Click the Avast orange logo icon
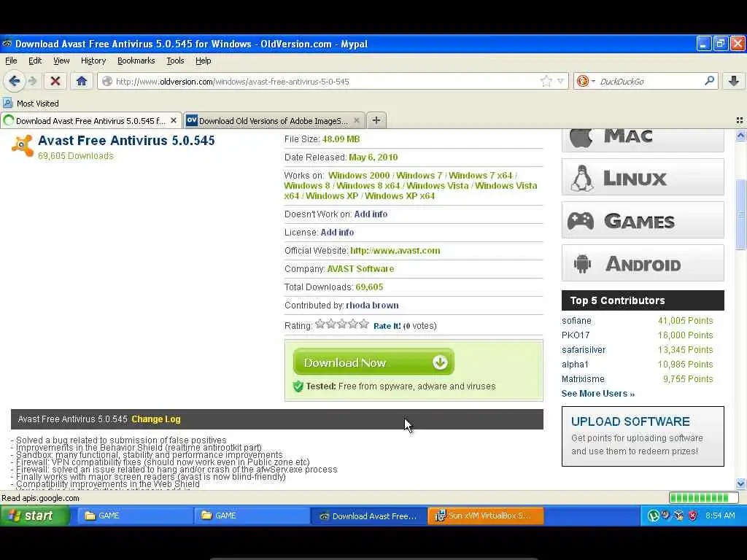747x560 pixels. (22, 145)
